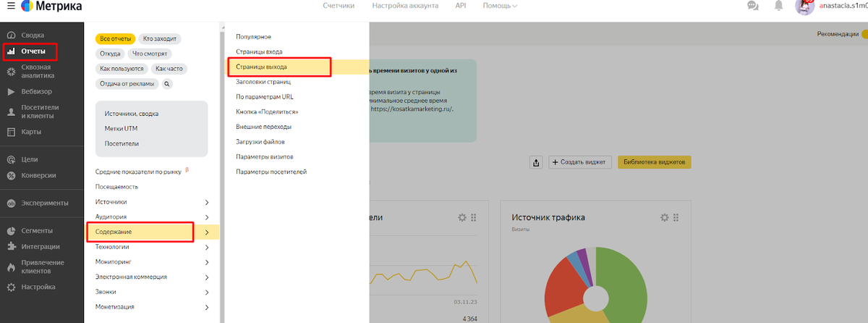Click the Интеграции puzzle icon
Screen dimensions: 868x323
click(11, 247)
